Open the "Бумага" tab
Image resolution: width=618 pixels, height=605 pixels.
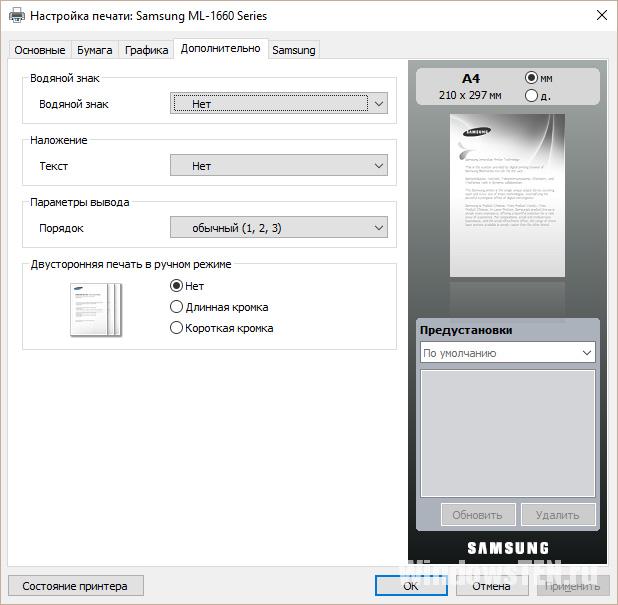pos(95,50)
